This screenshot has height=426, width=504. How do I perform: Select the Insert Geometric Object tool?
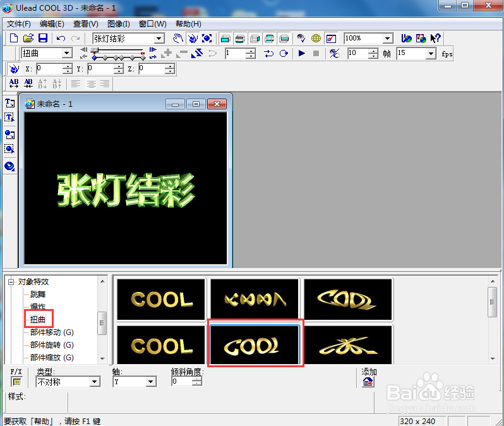tap(9, 166)
